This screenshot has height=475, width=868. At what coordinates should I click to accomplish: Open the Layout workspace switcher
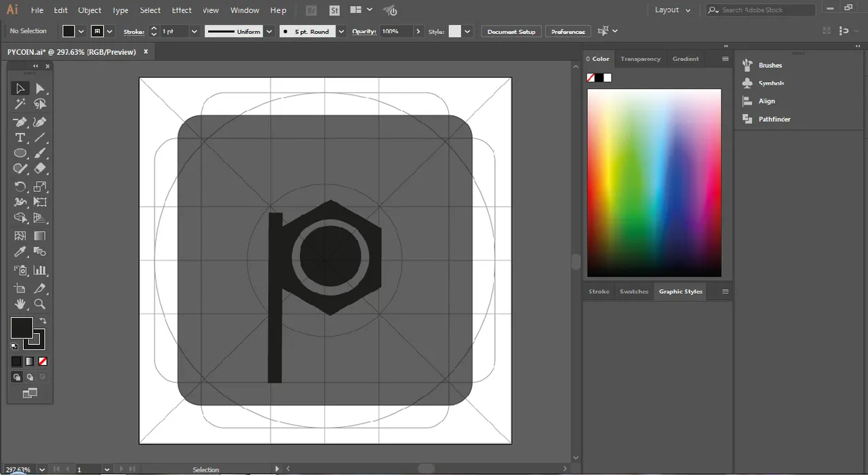[x=673, y=10]
